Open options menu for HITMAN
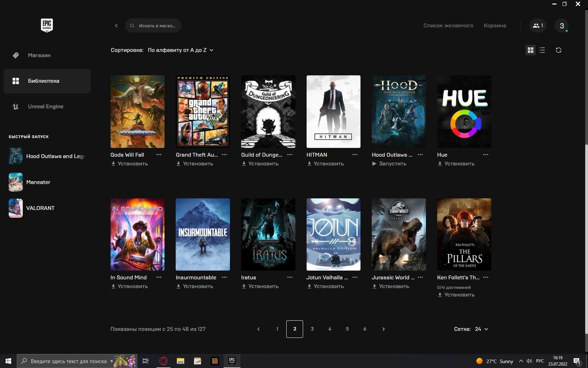The width and height of the screenshot is (588, 368). (355, 155)
